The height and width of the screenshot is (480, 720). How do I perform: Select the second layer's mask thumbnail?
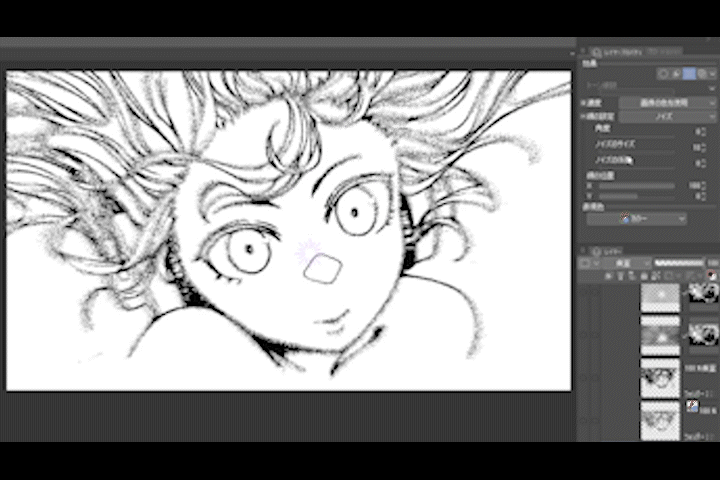coord(703,334)
